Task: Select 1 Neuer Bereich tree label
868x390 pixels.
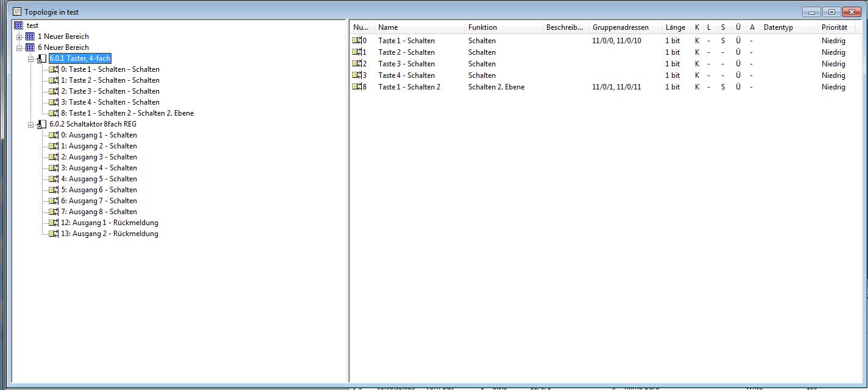Action: (x=63, y=37)
